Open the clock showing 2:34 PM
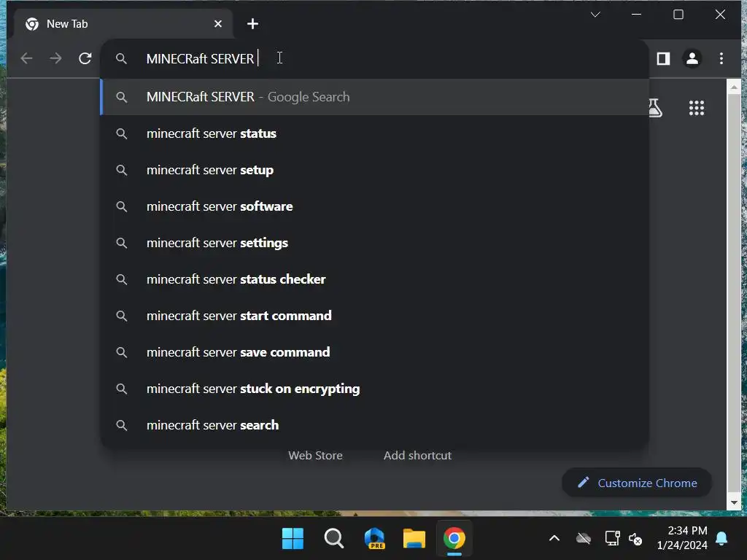Viewport: 747px width, 560px height. 682,537
